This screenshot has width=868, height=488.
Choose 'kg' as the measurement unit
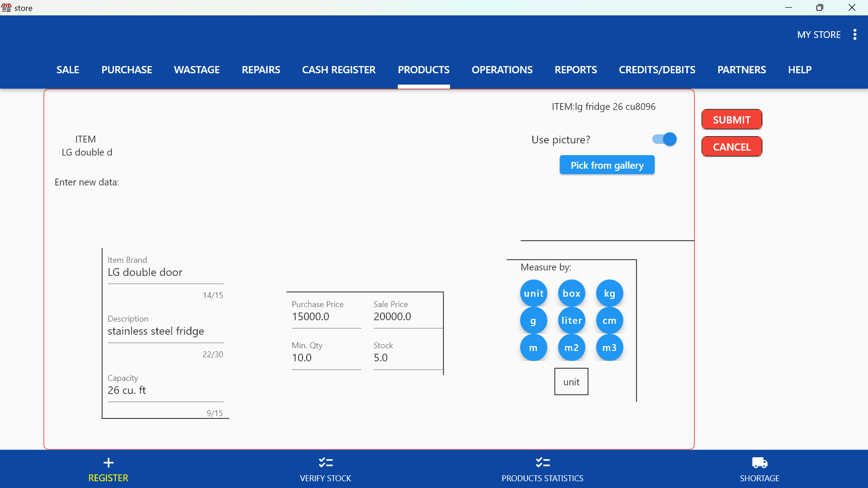pos(609,293)
